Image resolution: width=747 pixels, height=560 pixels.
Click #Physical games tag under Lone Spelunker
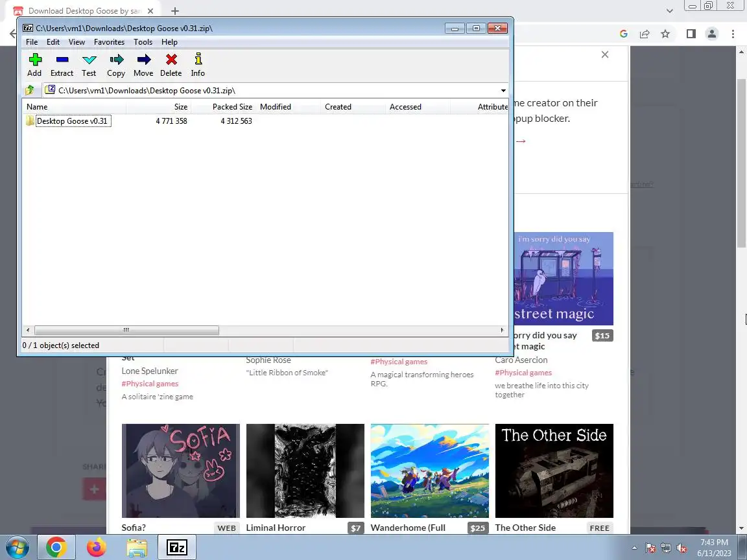150,384
